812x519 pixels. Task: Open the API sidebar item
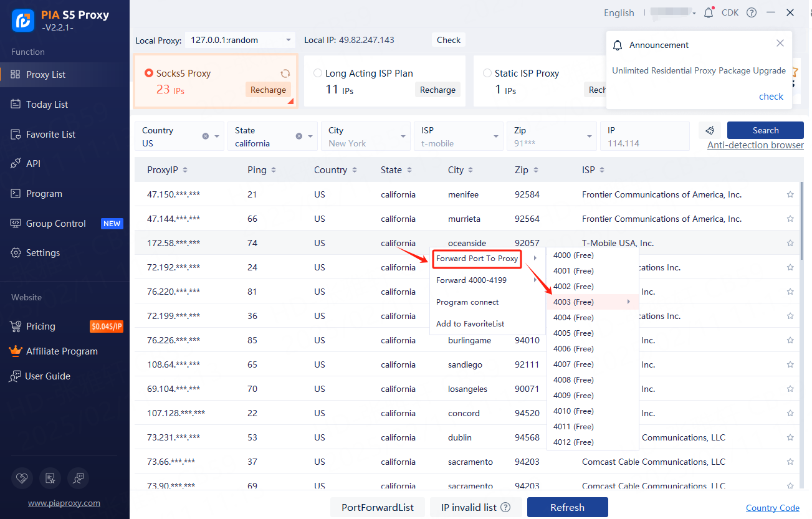tap(33, 163)
